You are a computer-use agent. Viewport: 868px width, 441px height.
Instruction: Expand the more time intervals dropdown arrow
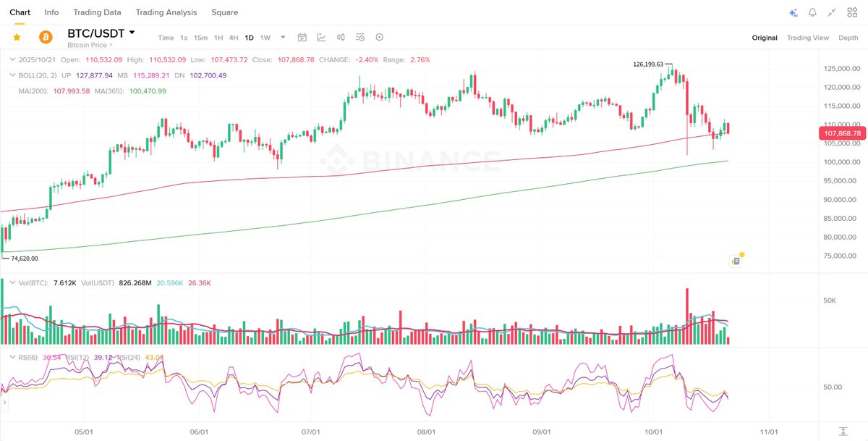(x=283, y=38)
